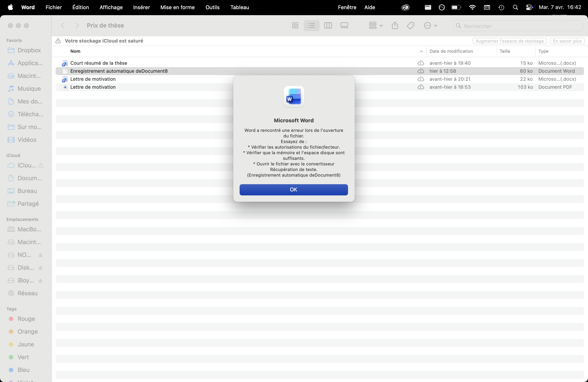588x382 pixels.
Task: Open the group-by dropdown in toolbar
Action: 376,25
